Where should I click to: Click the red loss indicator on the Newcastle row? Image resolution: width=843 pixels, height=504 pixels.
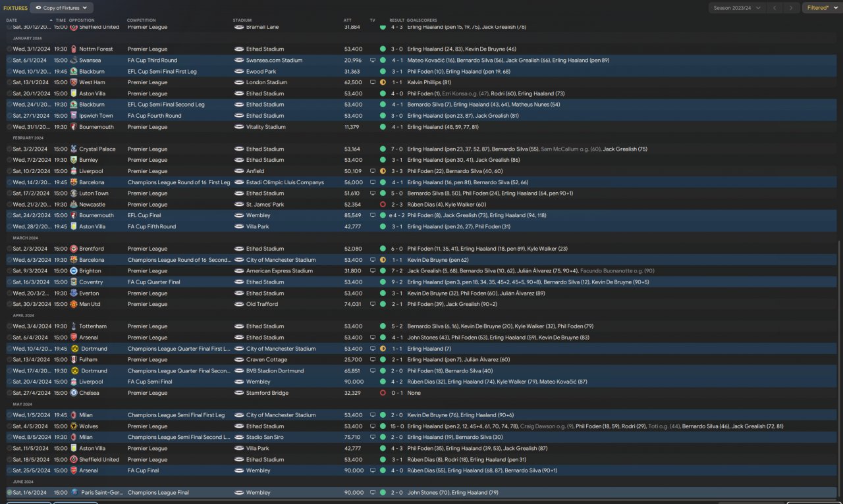click(383, 205)
